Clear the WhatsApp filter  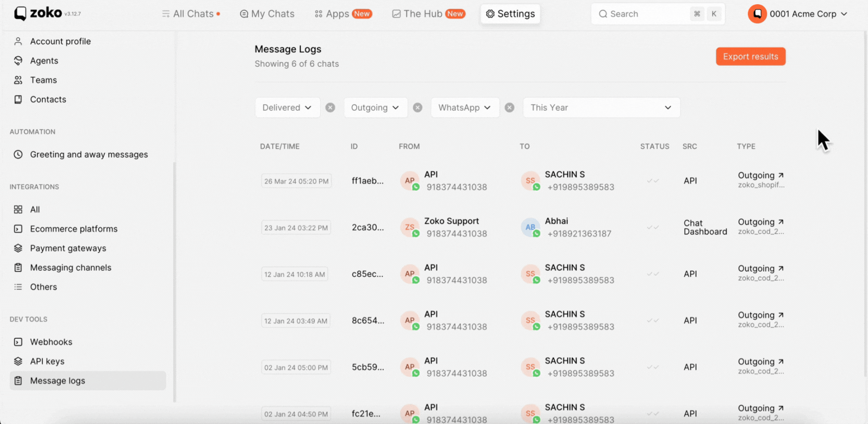(x=510, y=108)
